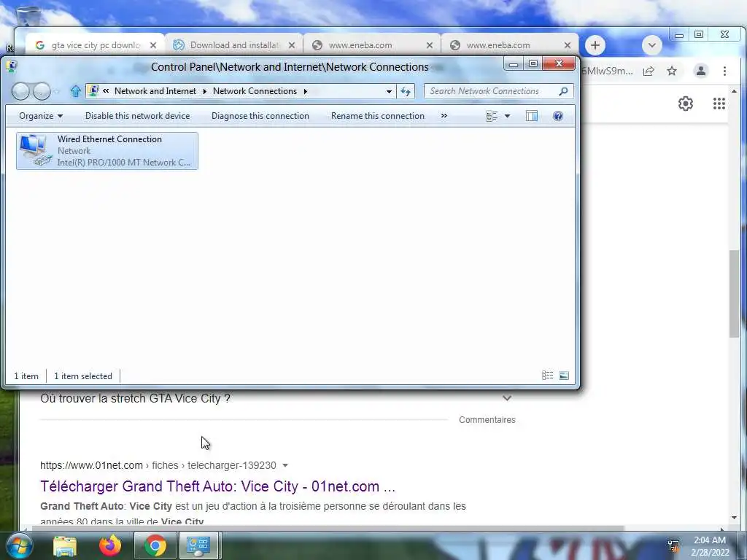Click the Control Panel taskbar button
This screenshot has height=560, width=747.
[x=198, y=545]
